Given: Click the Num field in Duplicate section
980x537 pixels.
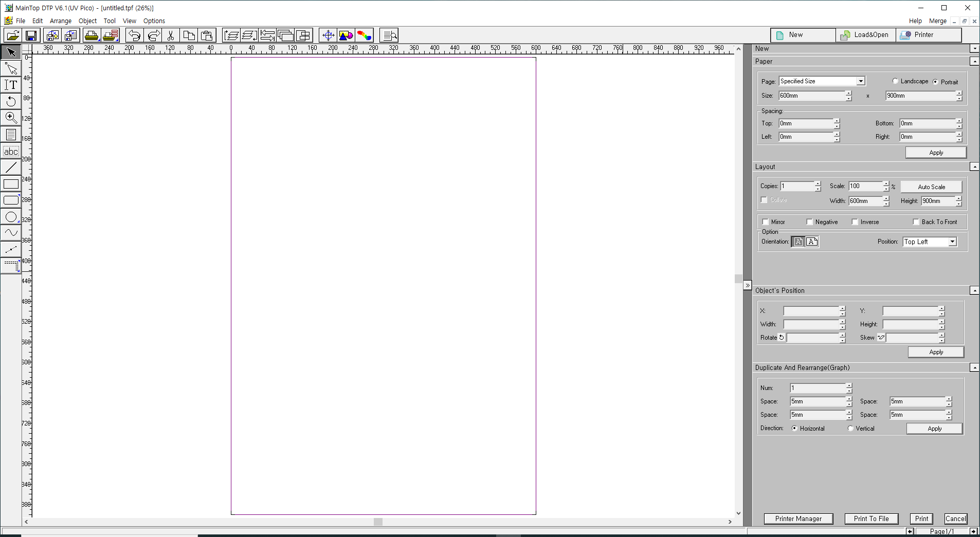Looking at the screenshot, I should (818, 388).
